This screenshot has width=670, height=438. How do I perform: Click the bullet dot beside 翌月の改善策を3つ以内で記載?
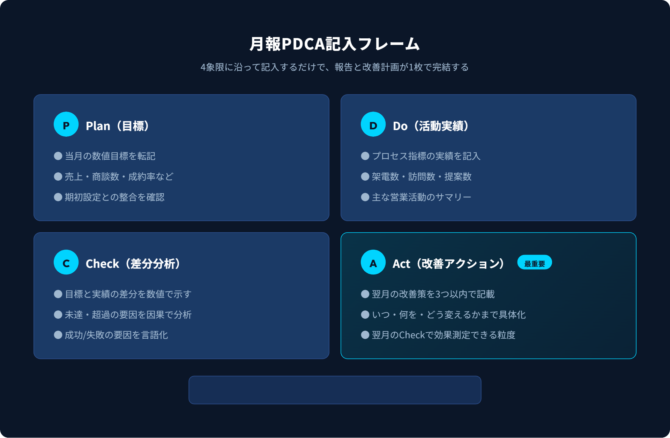coord(365,294)
